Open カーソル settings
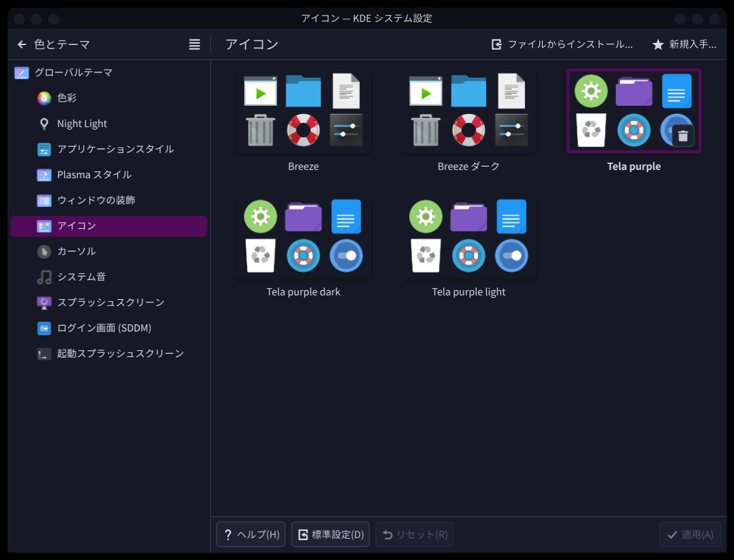Image resolution: width=734 pixels, height=560 pixels. coord(109,251)
